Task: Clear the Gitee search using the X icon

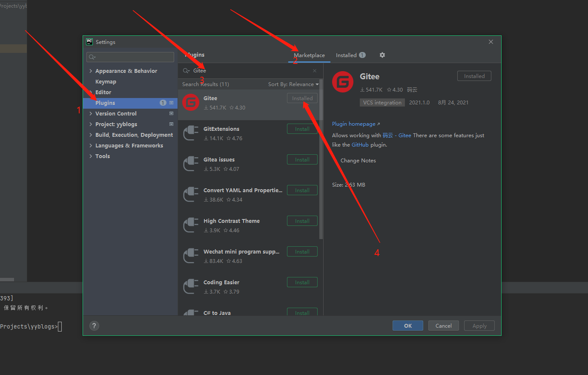Action: click(314, 71)
